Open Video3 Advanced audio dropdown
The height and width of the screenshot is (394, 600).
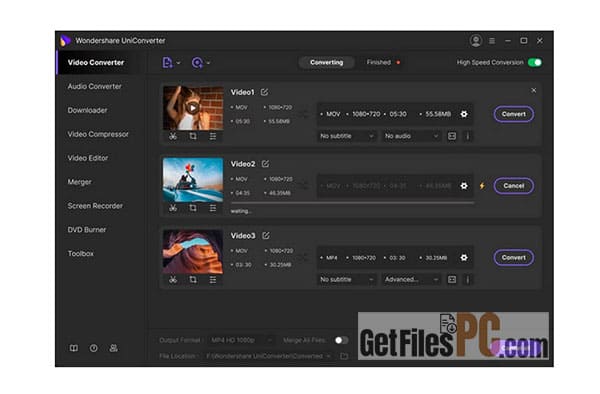pyautogui.click(x=411, y=280)
